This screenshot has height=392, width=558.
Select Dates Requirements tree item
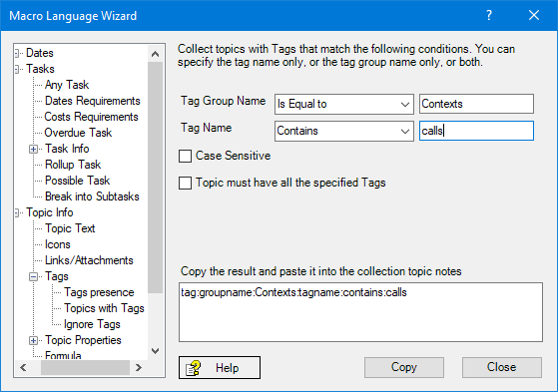click(93, 101)
